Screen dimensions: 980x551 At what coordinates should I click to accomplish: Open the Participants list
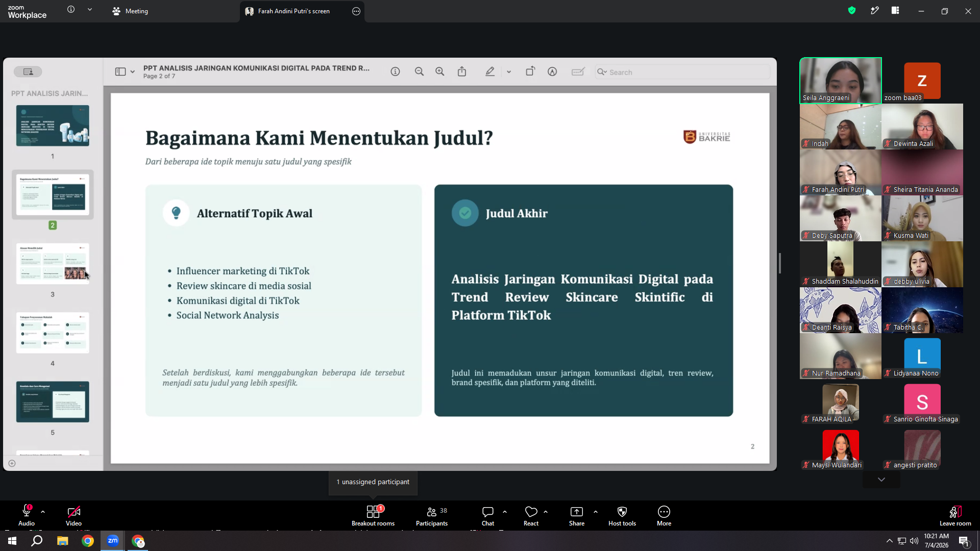click(432, 515)
